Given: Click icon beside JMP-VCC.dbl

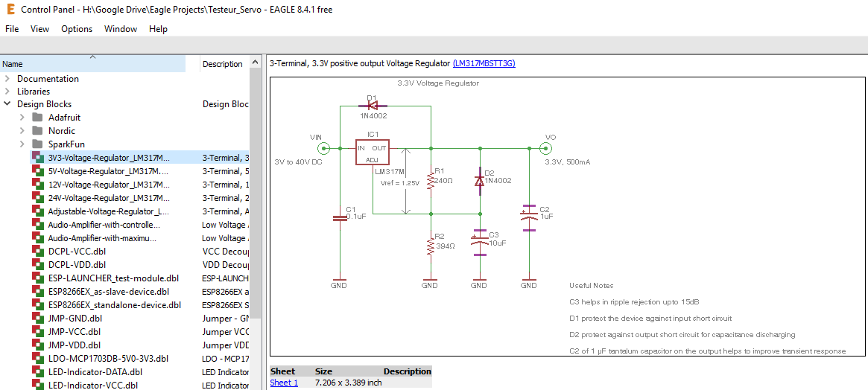Looking at the screenshot, I should (x=38, y=331).
